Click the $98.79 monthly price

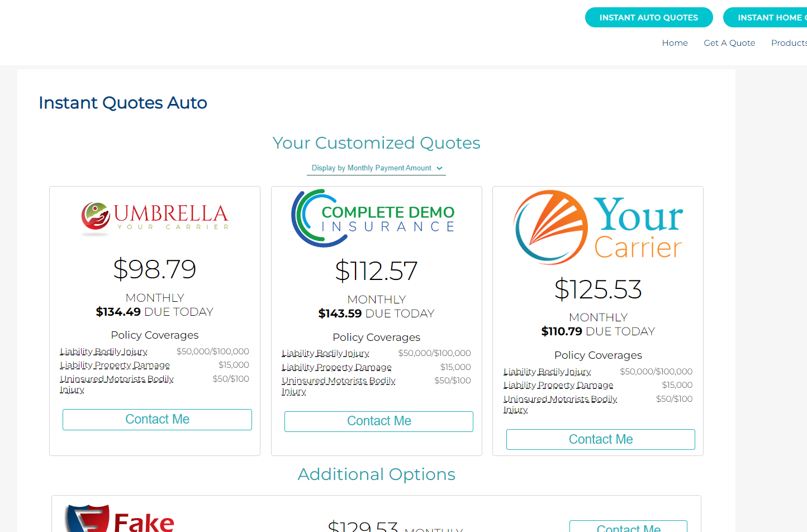(155, 269)
